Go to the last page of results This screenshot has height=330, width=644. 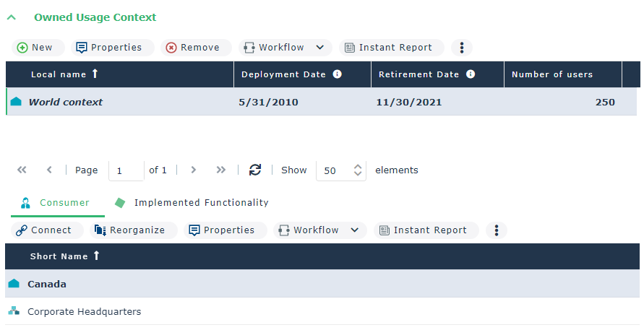coord(221,170)
